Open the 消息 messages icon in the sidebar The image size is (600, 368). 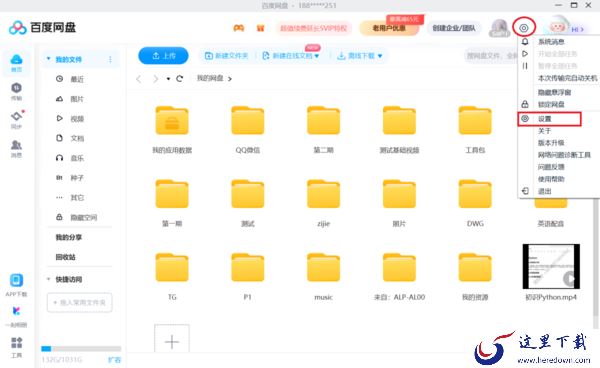tap(16, 148)
